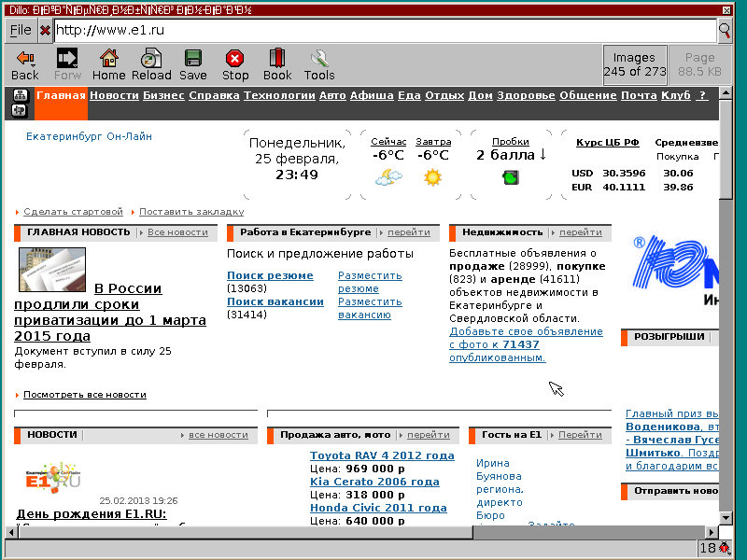The width and height of the screenshot is (747, 560).
Task: Click перейти link next to Недвижимость
Action: (580, 232)
